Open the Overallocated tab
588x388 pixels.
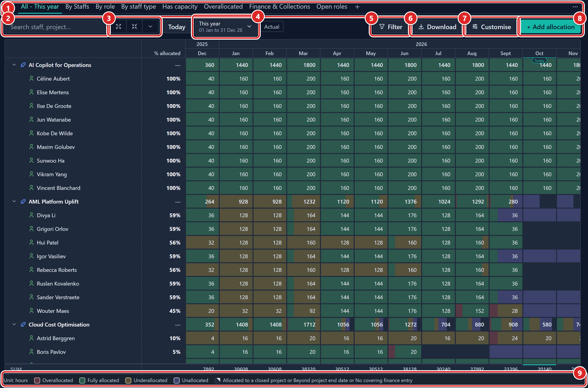pyautogui.click(x=223, y=7)
